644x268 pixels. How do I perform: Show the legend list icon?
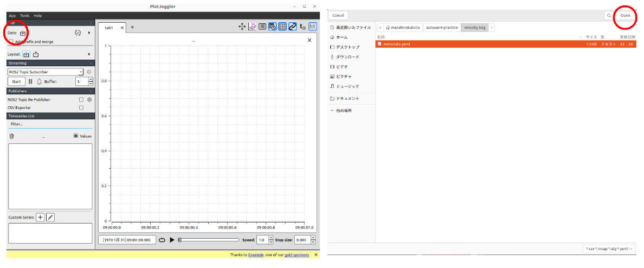pos(262,27)
